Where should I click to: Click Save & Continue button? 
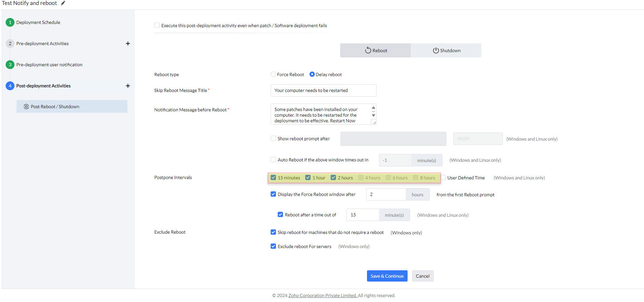click(387, 276)
